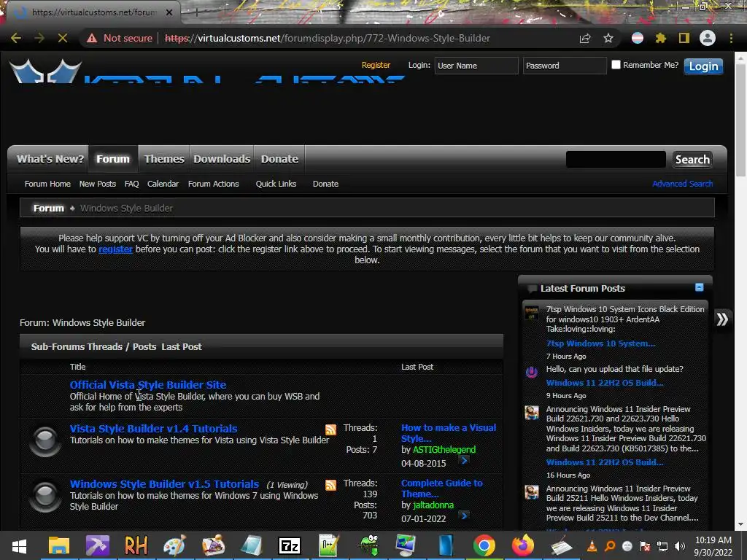The width and height of the screenshot is (747, 560).
Task: Open the FAQ link
Action: [131, 184]
